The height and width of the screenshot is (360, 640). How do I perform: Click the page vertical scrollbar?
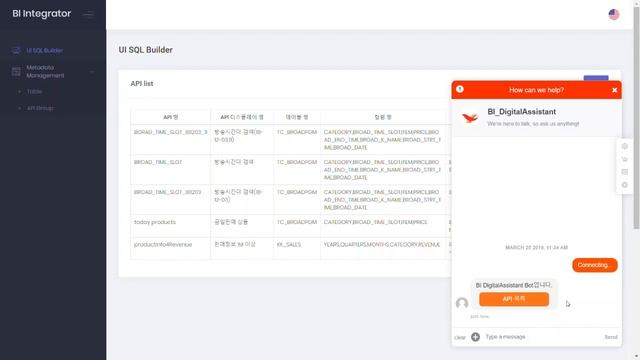[636, 118]
